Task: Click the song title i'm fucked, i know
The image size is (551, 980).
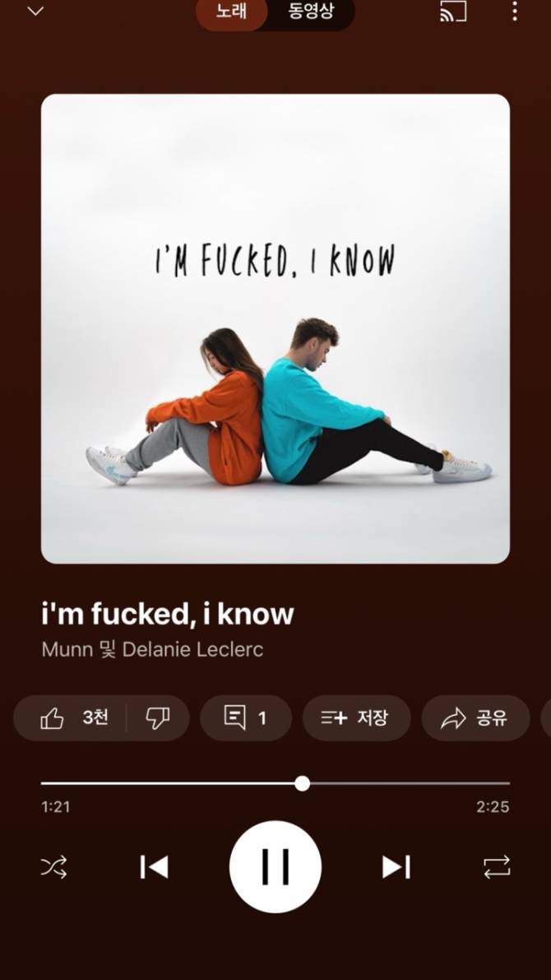Action: tap(168, 615)
